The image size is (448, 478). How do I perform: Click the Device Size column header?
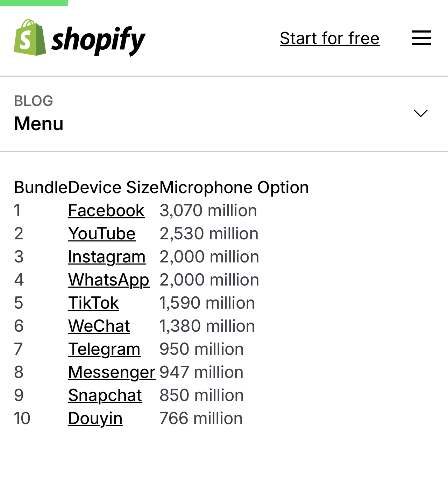[x=114, y=188]
